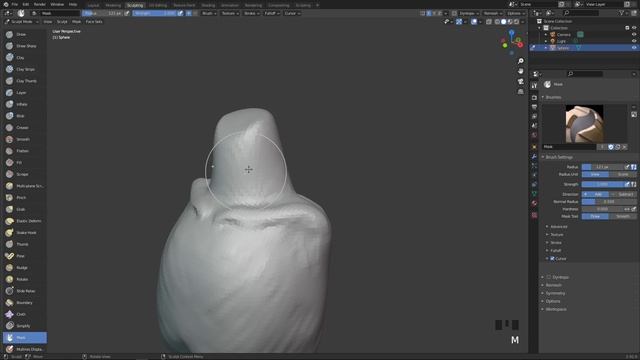Set Radius Unit to View
The width and height of the screenshot is (640, 360).
[x=595, y=174]
